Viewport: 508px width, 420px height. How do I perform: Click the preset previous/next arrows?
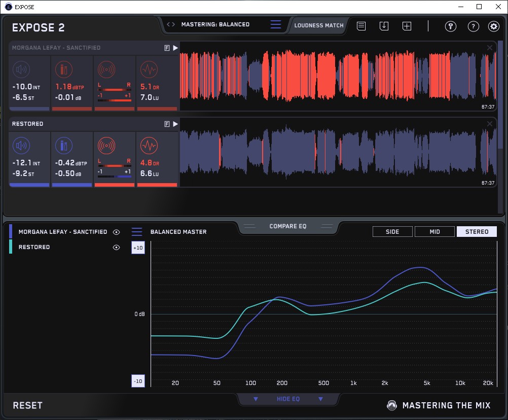click(x=171, y=24)
